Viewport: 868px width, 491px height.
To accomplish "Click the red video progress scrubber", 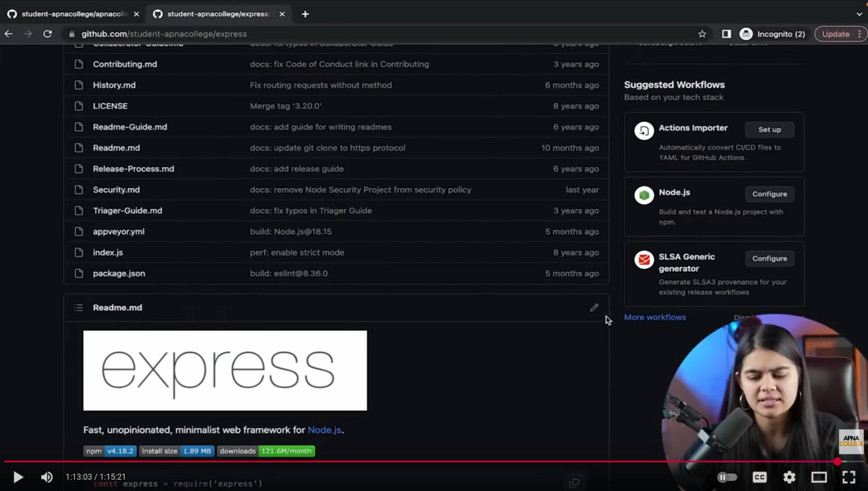I will [837, 461].
